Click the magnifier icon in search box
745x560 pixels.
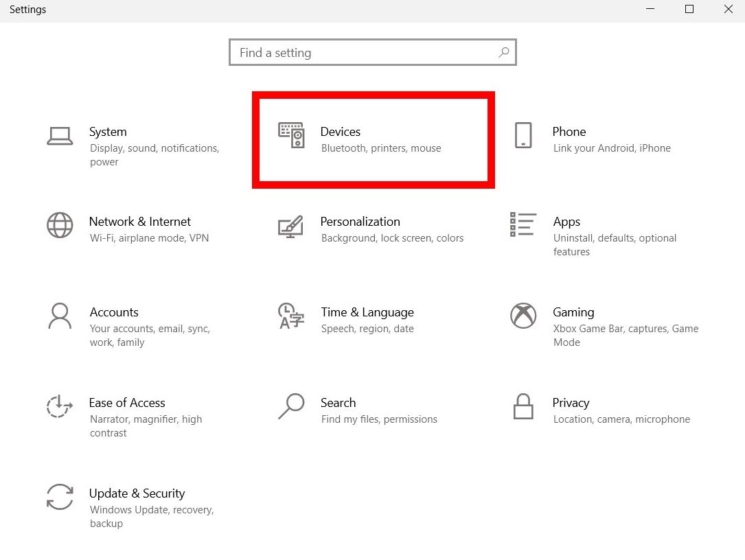[x=503, y=52]
